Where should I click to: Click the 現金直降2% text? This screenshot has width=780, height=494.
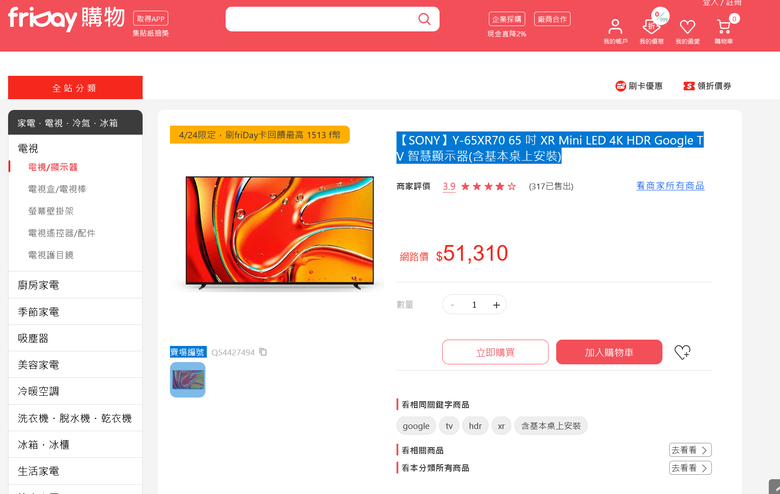point(507,34)
